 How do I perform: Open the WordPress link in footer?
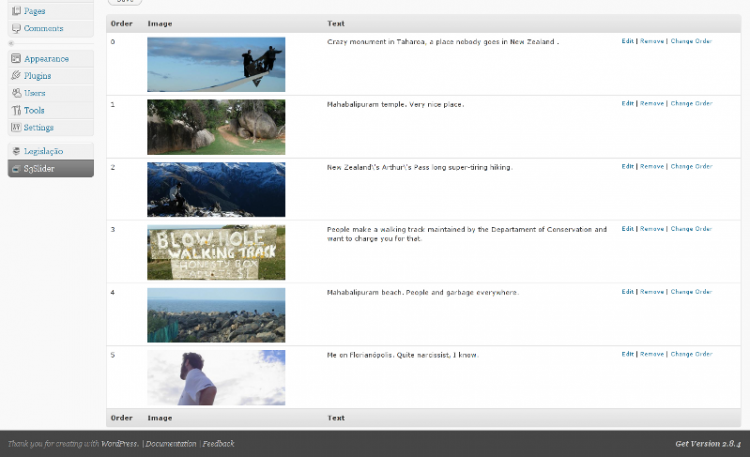(119, 444)
